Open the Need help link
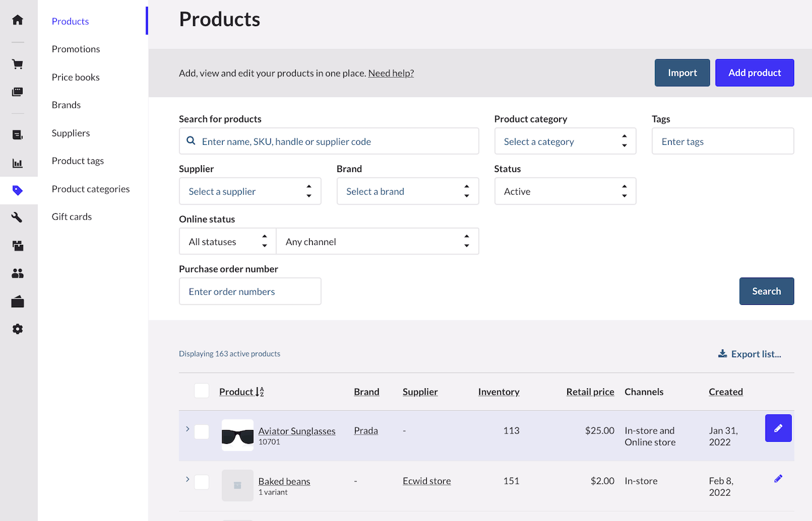The image size is (812, 521). 390,73
